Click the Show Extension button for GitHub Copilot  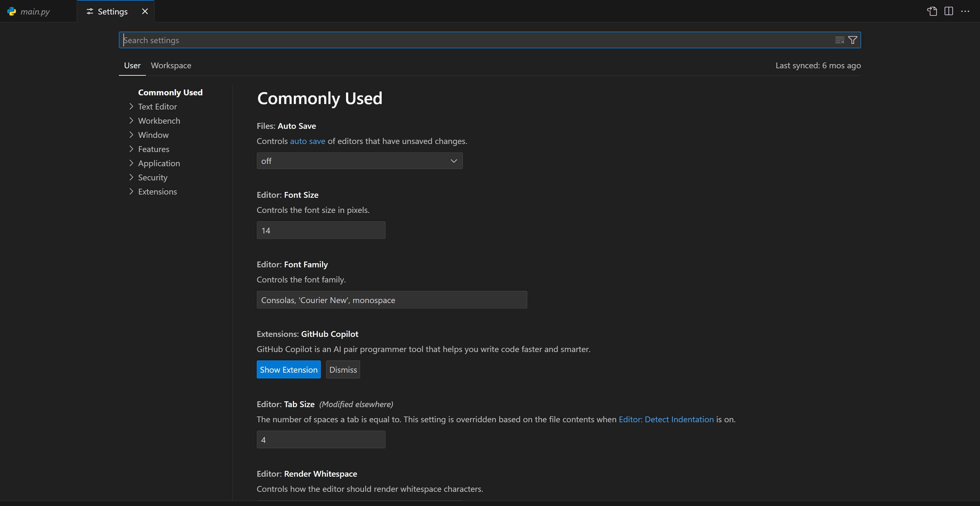[288, 369]
